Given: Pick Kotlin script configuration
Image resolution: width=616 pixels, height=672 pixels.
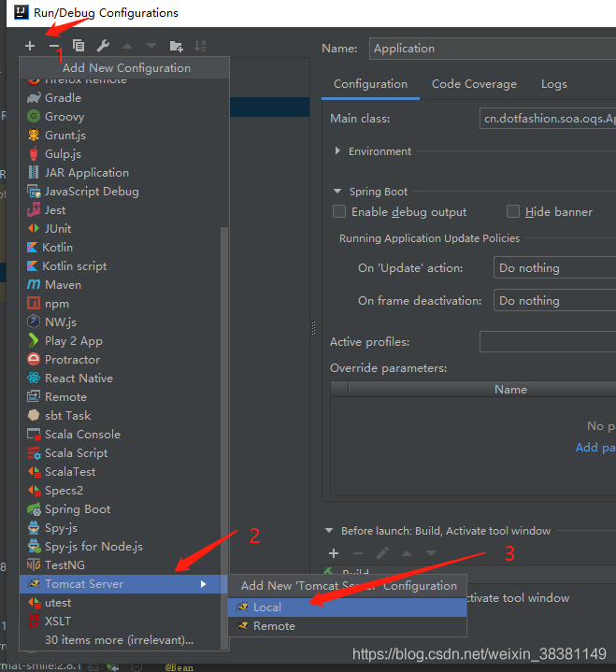Looking at the screenshot, I should pyautogui.click(x=124, y=266).
